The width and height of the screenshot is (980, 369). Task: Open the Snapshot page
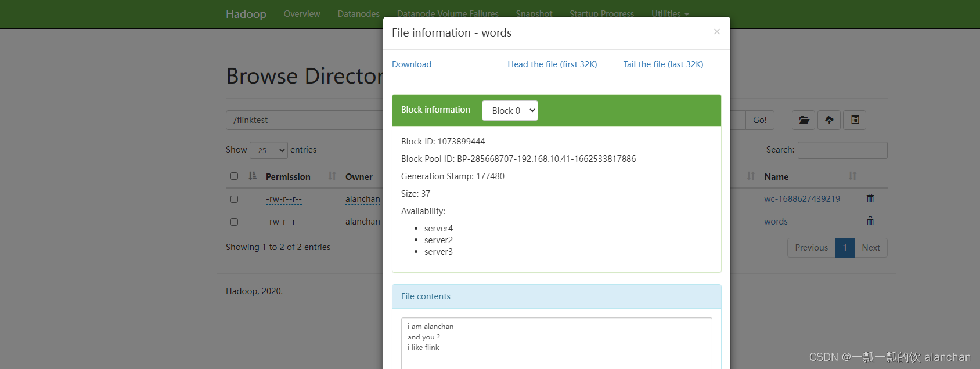(534, 14)
